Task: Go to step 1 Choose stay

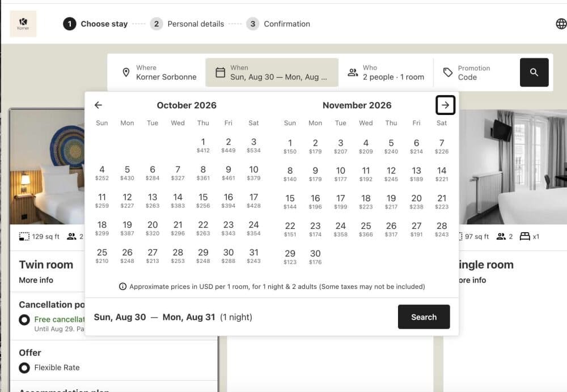Action: click(95, 24)
